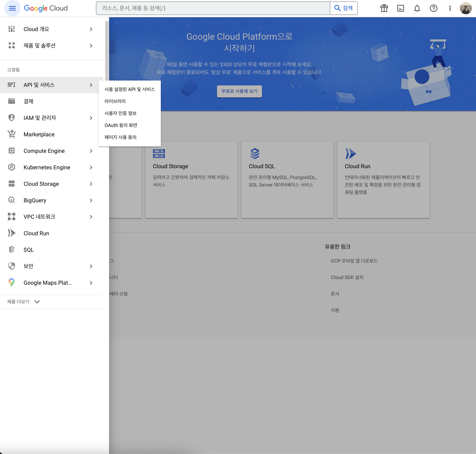This screenshot has height=454, width=476.
Task: Open SQL in the sidebar
Action: point(51,249)
